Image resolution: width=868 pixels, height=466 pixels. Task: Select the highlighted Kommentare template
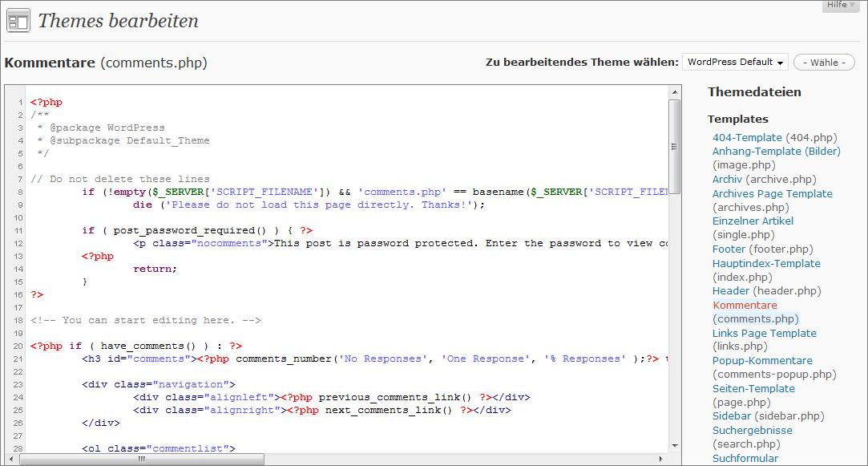[745, 305]
